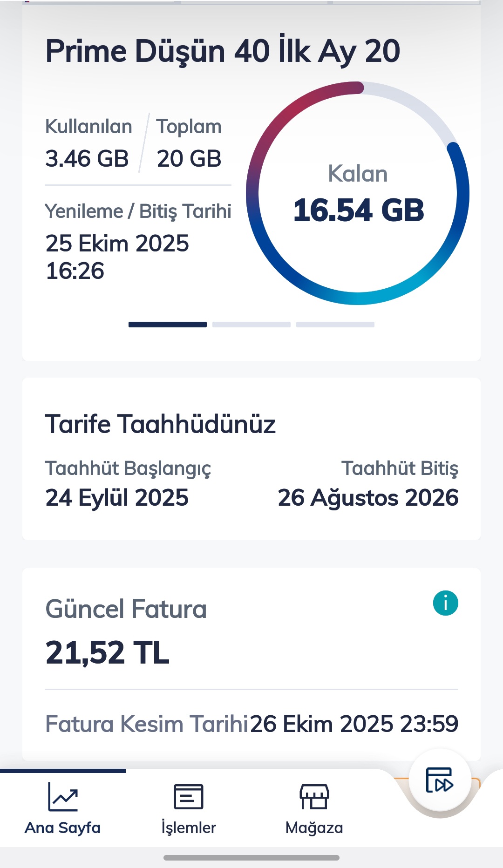Tap the Kullanılan 3.46 GB value
Viewport: 503px width, 868px height.
pyautogui.click(x=87, y=159)
